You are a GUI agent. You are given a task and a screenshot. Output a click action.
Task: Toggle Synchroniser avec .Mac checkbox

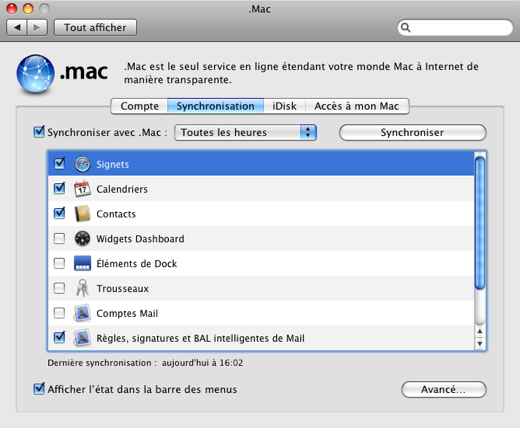39,132
